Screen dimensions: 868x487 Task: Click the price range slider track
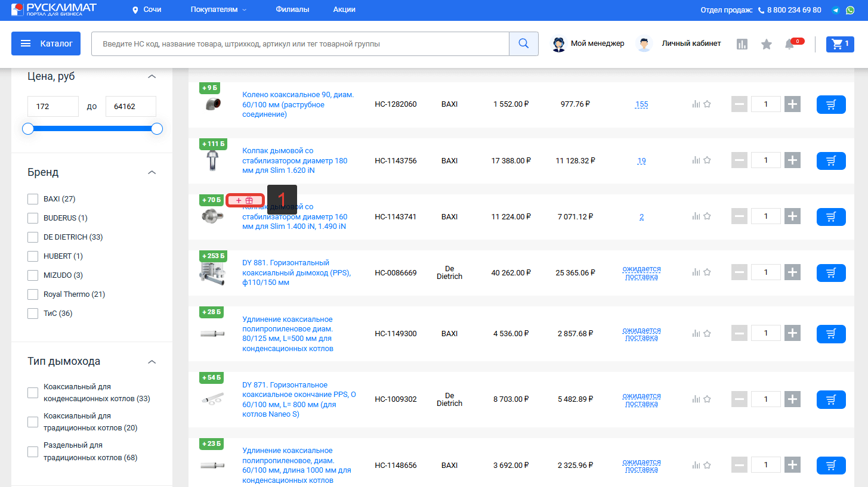[92, 129]
